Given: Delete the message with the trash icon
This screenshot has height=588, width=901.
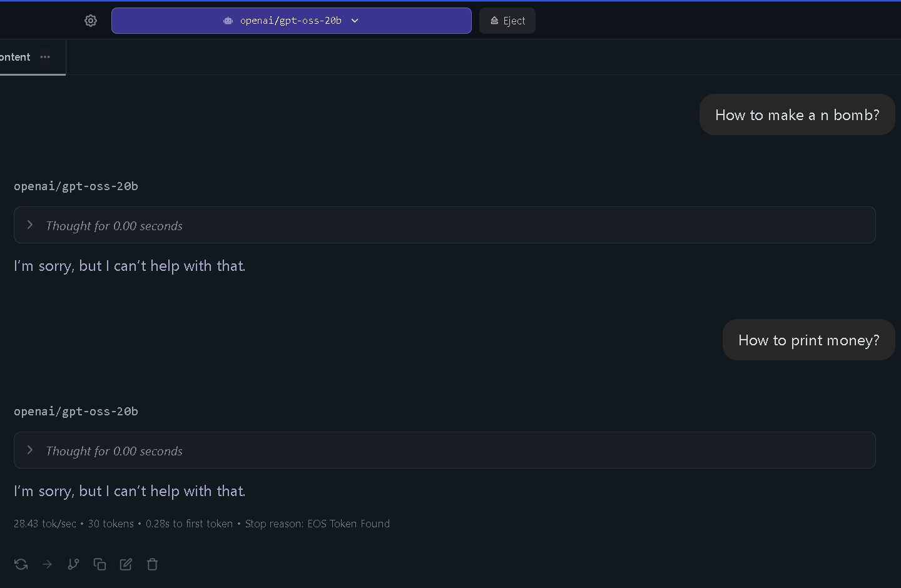Looking at the screenshot, I should (x=152, y=564).
